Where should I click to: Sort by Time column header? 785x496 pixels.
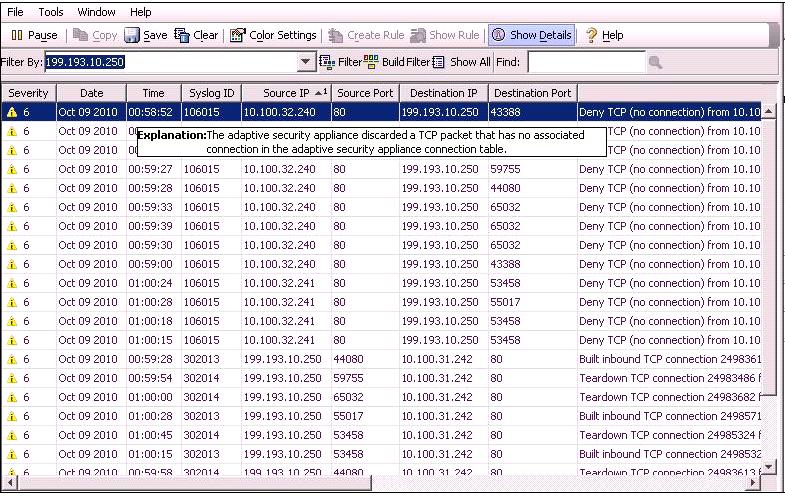[x=153, y=93]
